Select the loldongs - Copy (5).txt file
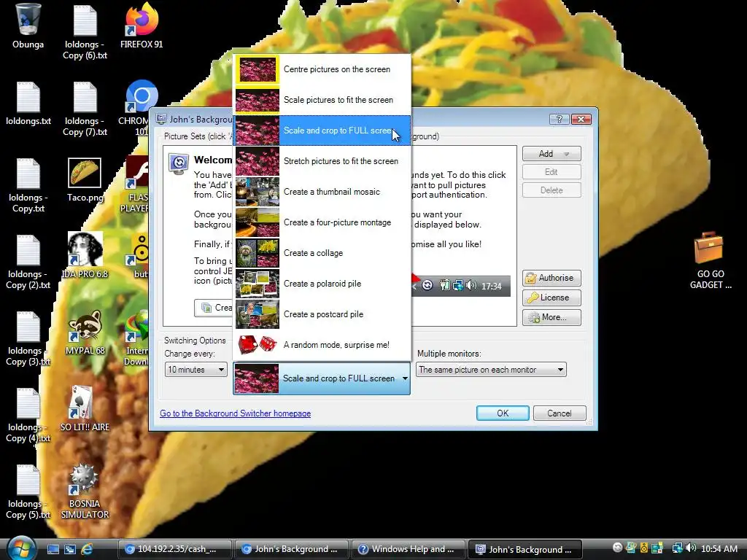The height and width of the screenshot is (560, 747). 28,491
